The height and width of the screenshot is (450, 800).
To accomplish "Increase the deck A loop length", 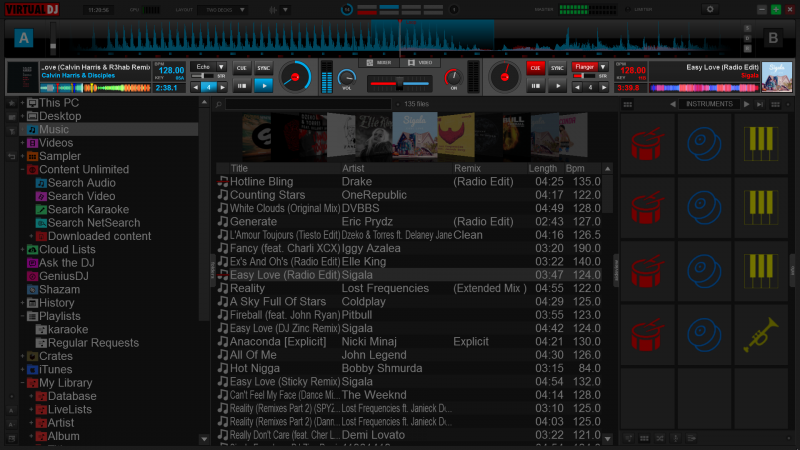I will click(222, 88).
